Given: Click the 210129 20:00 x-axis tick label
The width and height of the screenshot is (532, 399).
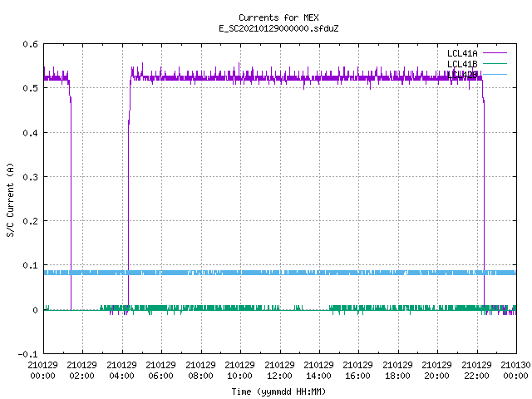Looking at the screenshot, I should point(436,370).
